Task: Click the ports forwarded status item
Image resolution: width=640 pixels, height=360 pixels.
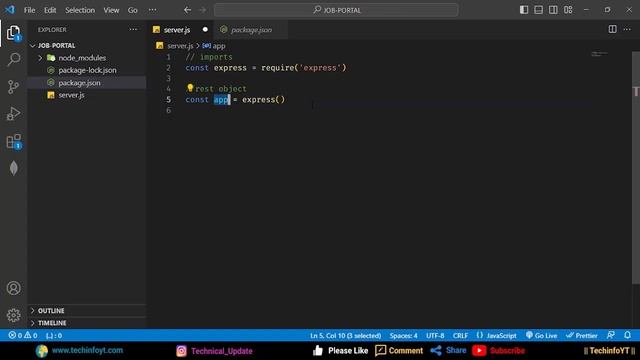Action: tap(54, 336)
